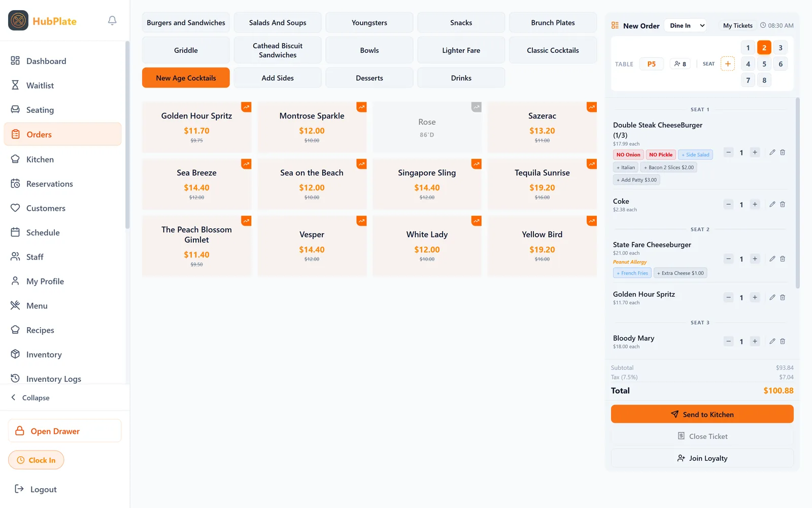
Task: Edit the Golden Hour Spritz order line
Action: 772,297
